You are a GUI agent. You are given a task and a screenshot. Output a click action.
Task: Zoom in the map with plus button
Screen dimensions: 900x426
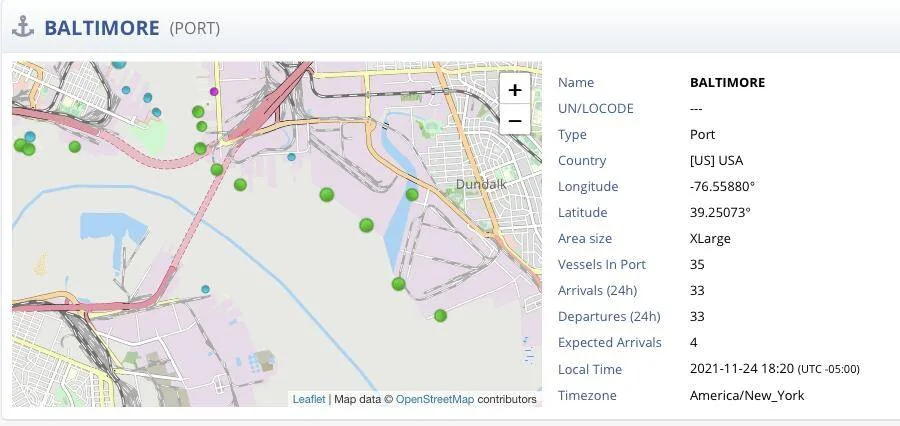515,90
